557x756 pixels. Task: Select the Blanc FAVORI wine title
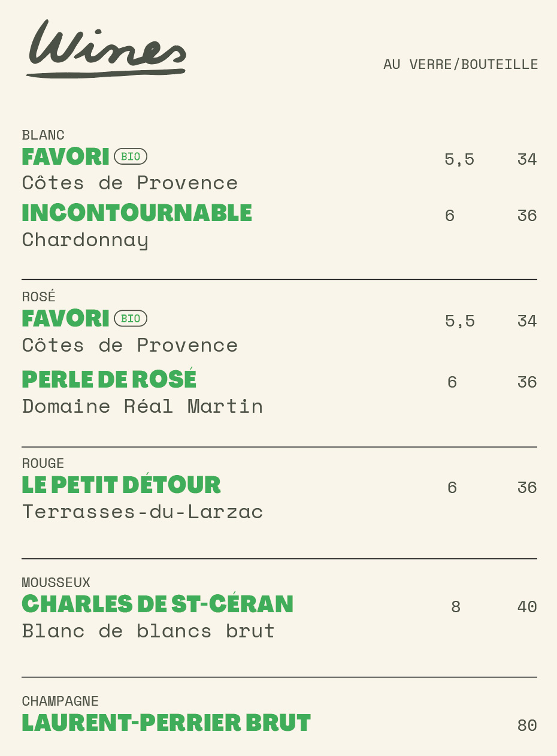(66, 157)
